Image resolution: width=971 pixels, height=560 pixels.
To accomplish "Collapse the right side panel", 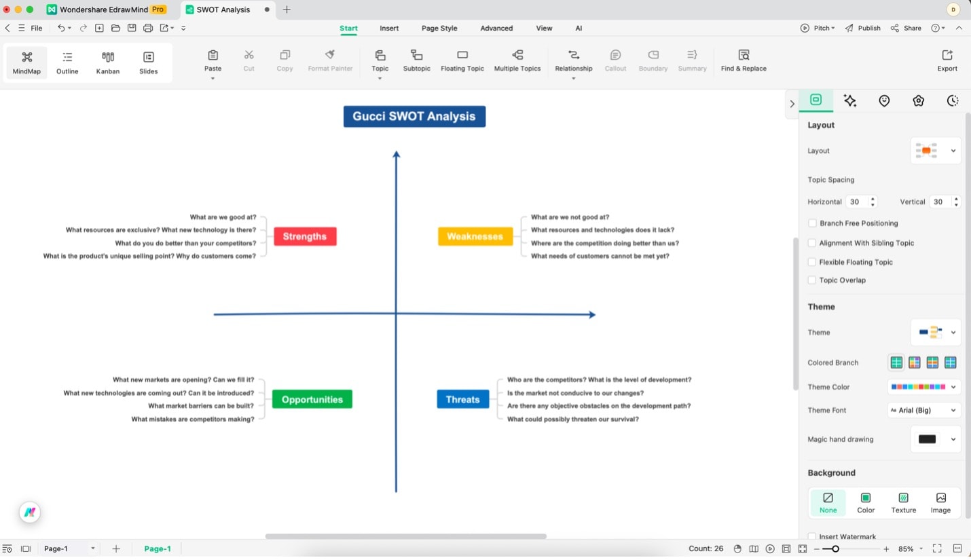I will pyautogui.click(x=792, y=104).
